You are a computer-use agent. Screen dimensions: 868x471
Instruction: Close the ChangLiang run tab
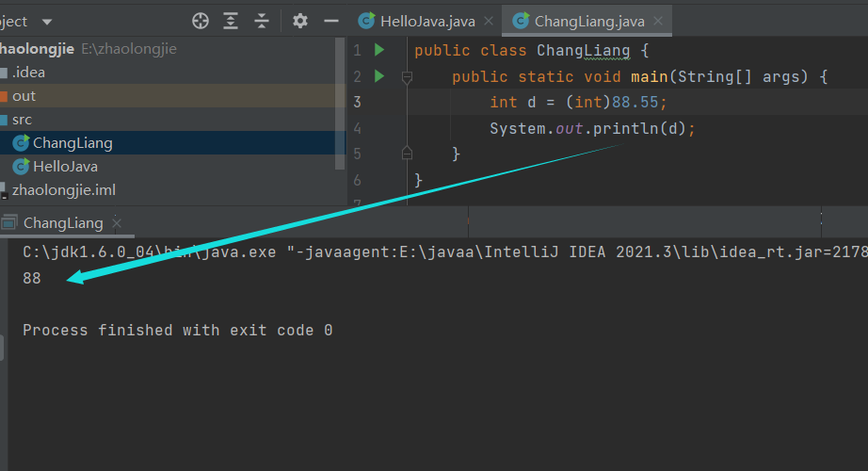point(116,222)
